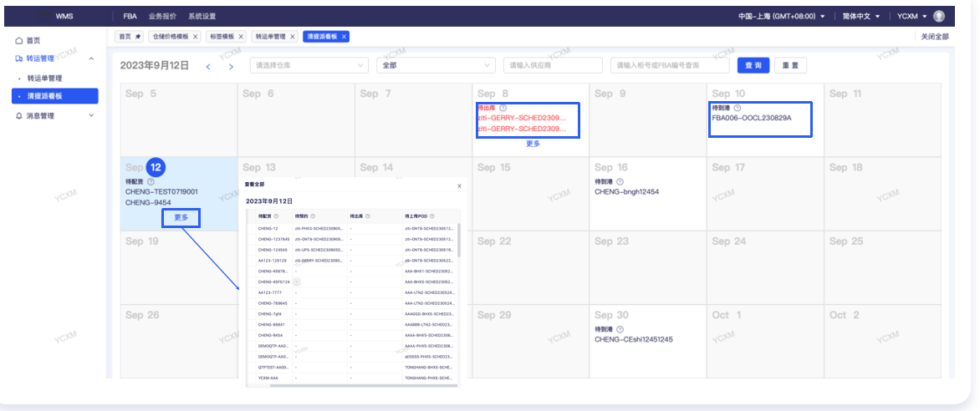Viewport: 980px width, 411px height.
Task: Close the 清提派看板 tab
Action: 344,37
